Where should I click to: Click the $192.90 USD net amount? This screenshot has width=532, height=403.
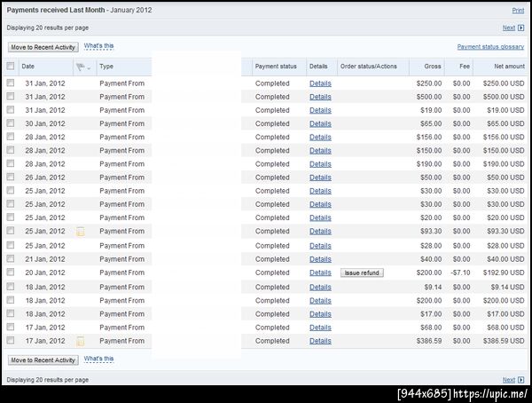504,273
